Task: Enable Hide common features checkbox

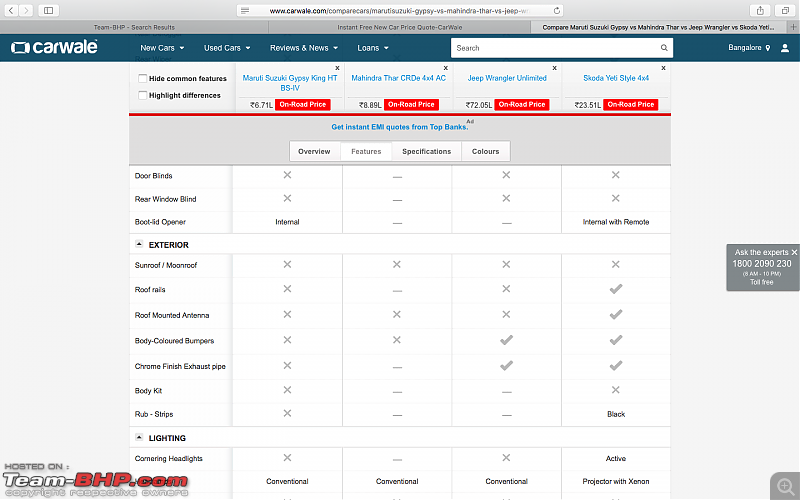Action: [142, 78]
